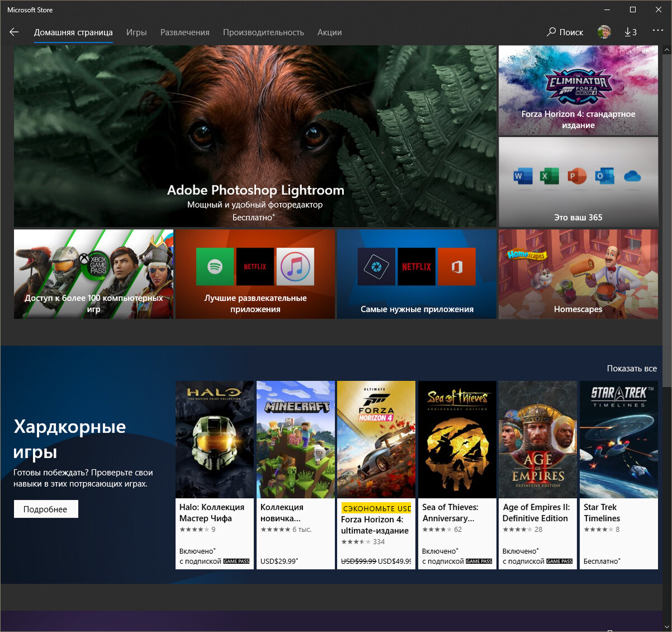Click Мощный и удобный фоторедактор subtitle
672x632 pixels.
point(255,204)
